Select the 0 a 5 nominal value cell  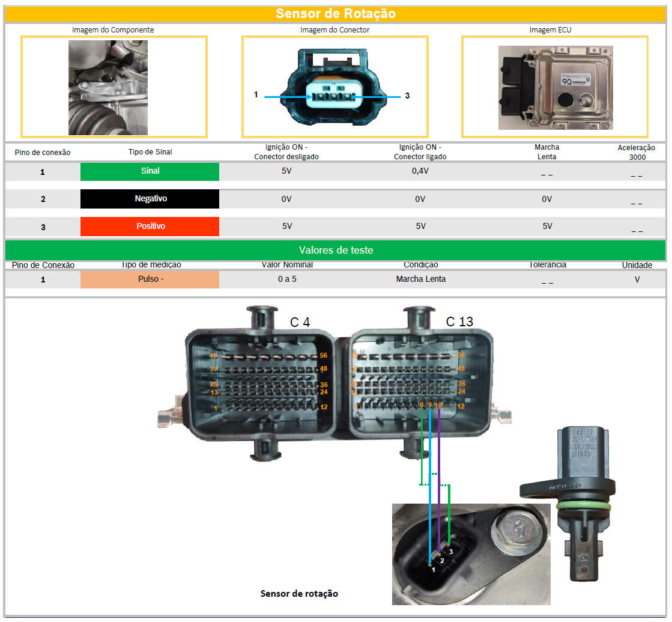coord(287,279)
